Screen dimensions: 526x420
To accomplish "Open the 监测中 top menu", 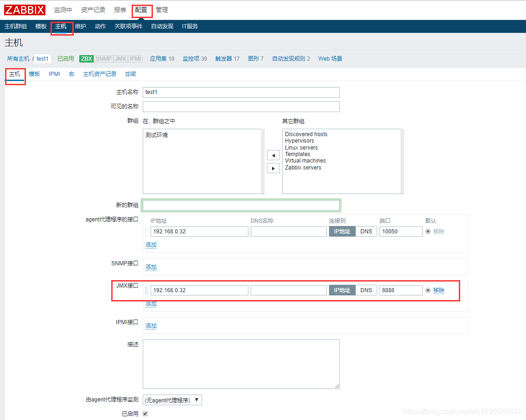I will 63,10.
